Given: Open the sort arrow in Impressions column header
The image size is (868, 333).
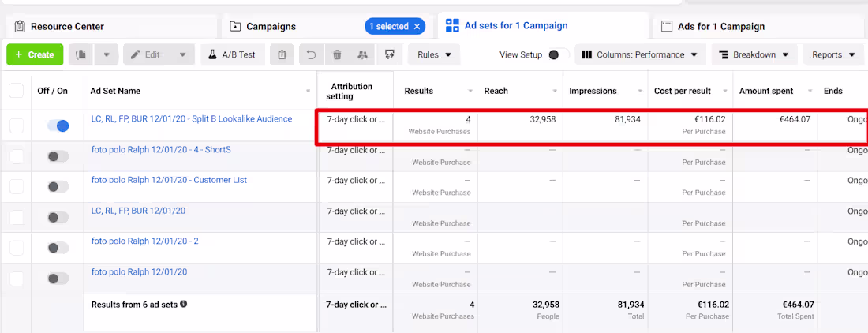Looking at the screenshot, I should 640,92.
